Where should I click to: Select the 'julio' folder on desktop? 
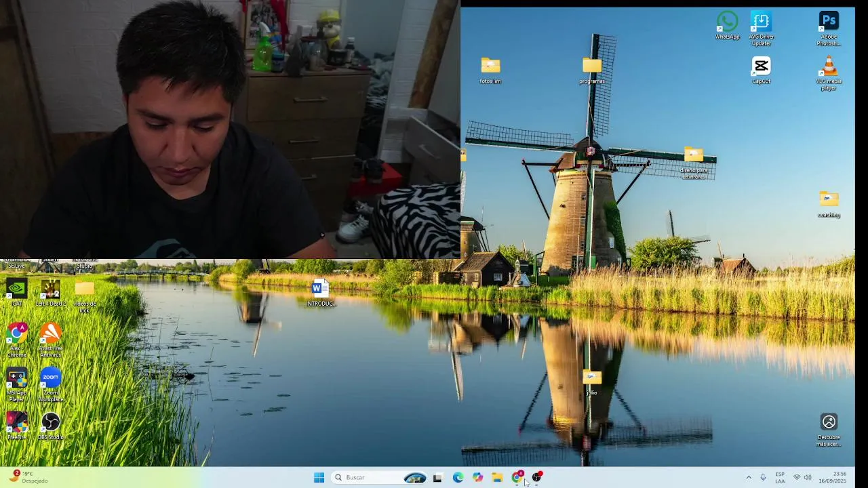click(591, 383)
